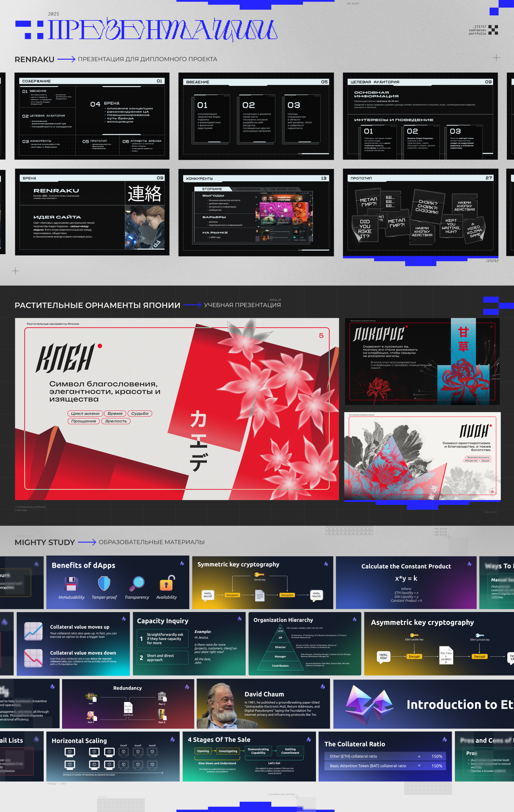Click the flame logo on the Capacity Inquiry slide
The width and height of the screenshot is (514, 812).
pyautogui.click(x=240, y=619)
